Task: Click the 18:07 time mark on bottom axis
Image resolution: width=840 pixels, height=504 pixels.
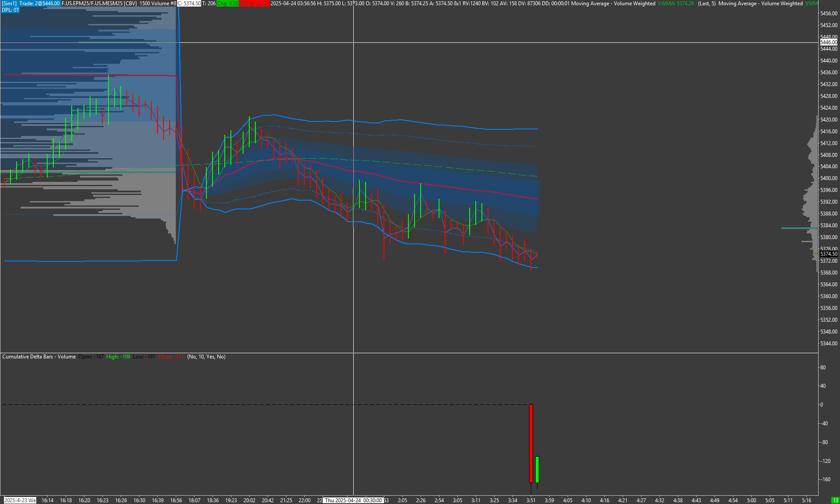Action: 194,501
